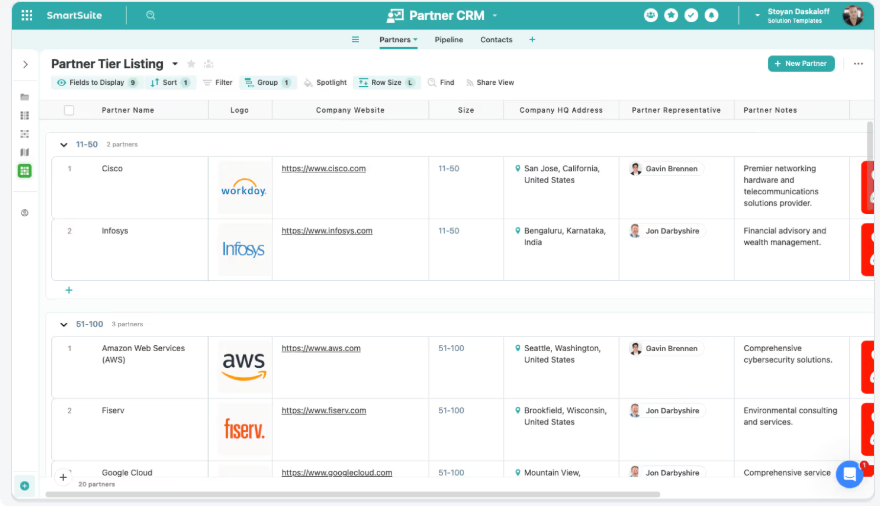Click the green plus circle bottom-left
Image resolution: width=880 pixels, height=506 pixels.
tap(25, 486)
